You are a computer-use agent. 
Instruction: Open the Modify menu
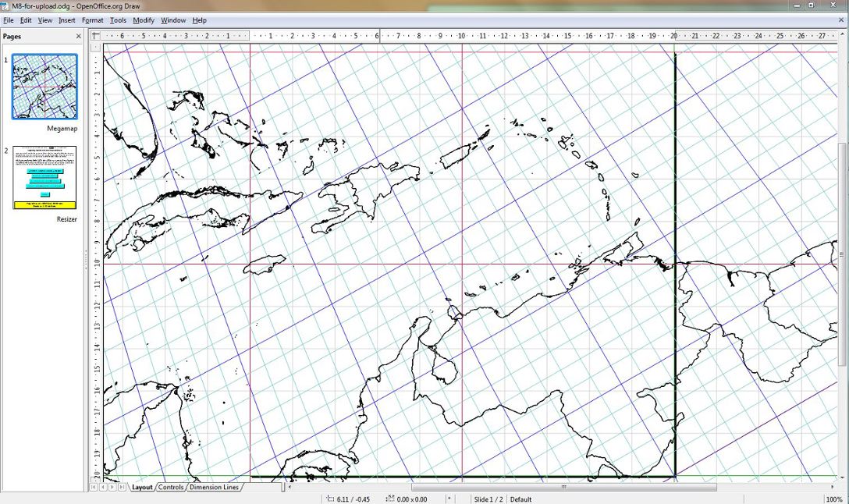click(144, 20)
